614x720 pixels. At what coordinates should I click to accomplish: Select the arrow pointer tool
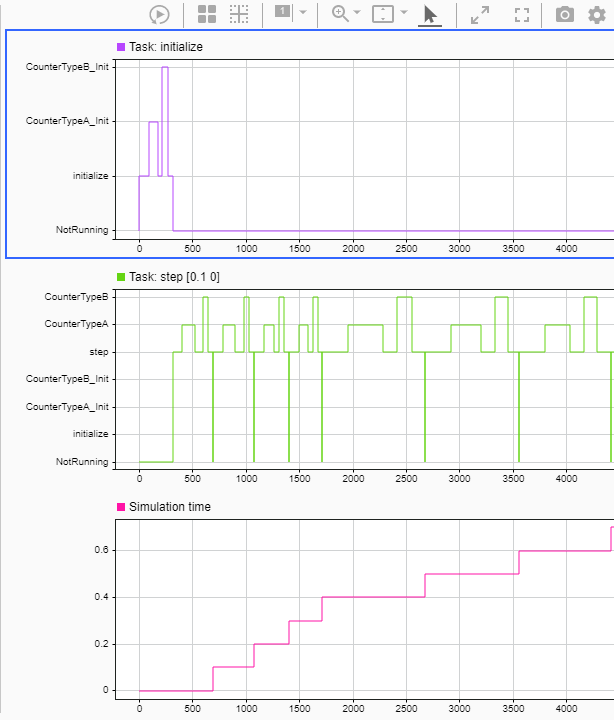(x=430, y=15)
